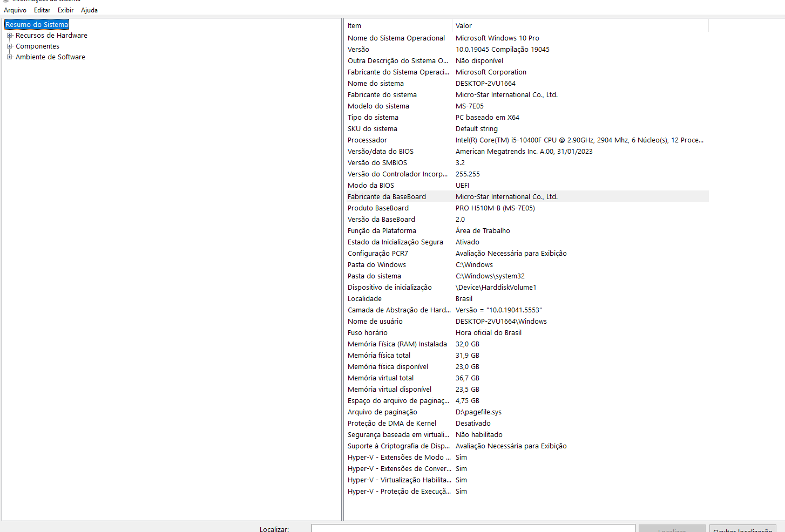The width and height of the screenshot is (785, 532).
Task: Select the Ambiente de Software tree item
Action: click(50, 57)
